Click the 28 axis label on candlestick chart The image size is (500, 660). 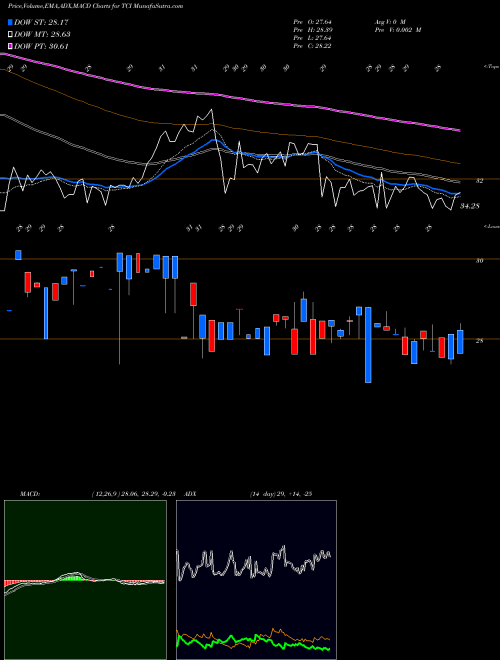point(479,341)
